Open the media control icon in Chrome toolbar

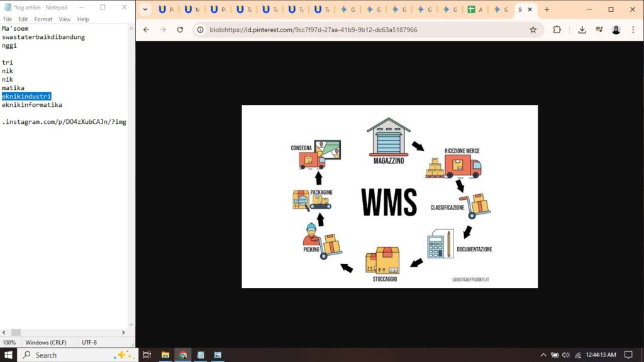pos(599,30)
